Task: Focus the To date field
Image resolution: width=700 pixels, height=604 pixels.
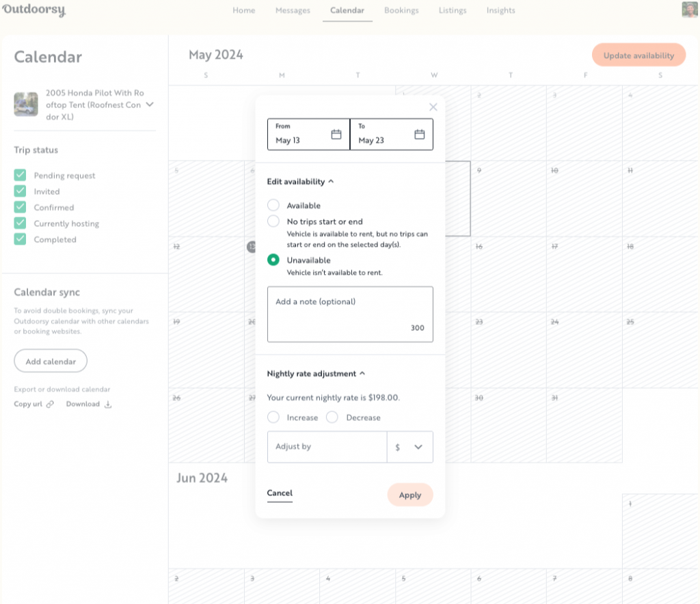Action: pos(392,135)
